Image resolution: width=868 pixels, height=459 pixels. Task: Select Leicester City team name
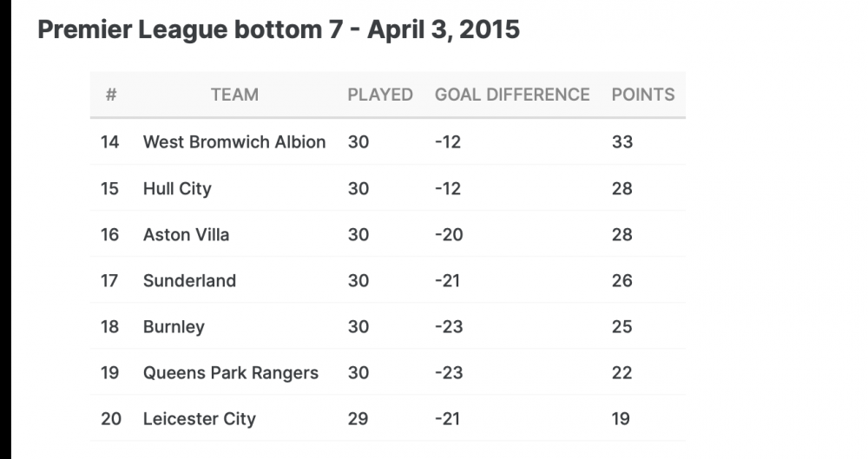point(200,418)
